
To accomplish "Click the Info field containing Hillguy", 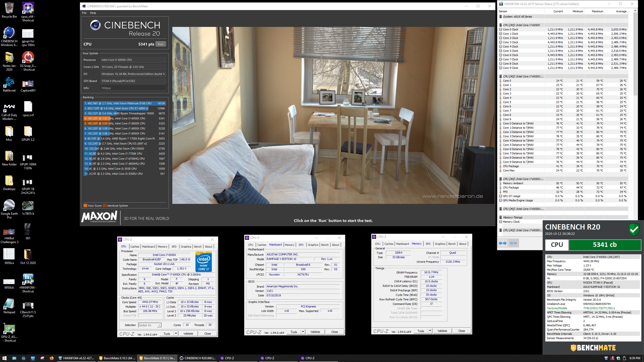I will tap(133, 88).
